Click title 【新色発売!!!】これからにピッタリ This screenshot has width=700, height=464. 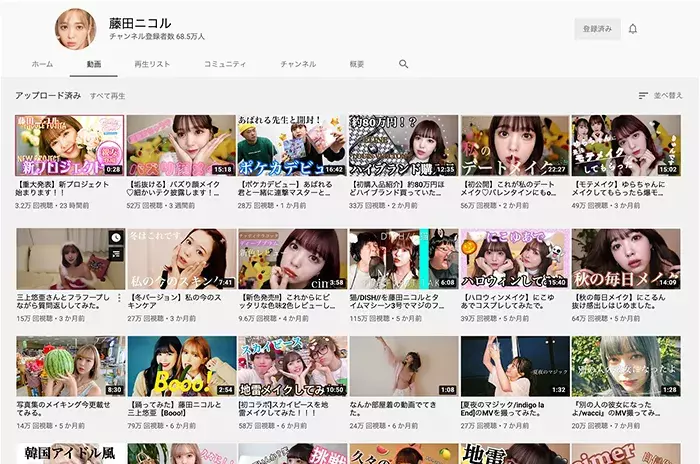point(287,301)
